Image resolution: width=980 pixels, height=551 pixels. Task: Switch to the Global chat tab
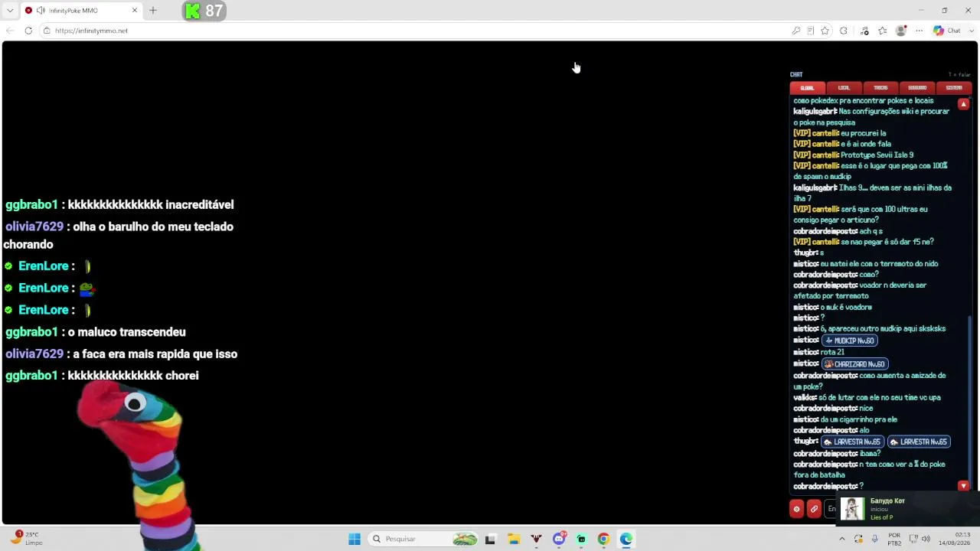(807, 88)
